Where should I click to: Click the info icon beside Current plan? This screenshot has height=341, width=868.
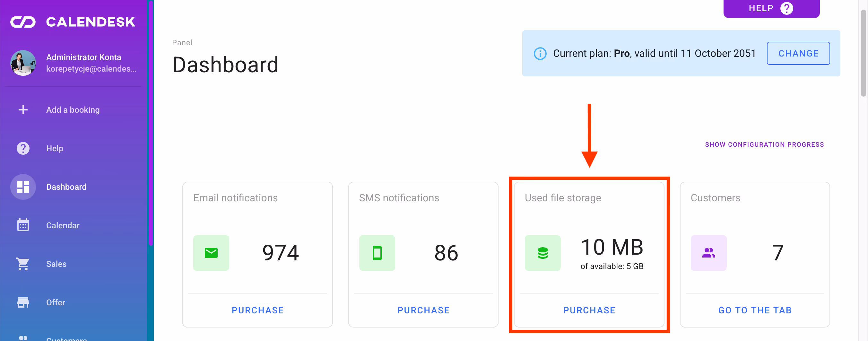(x=540, y=54)
